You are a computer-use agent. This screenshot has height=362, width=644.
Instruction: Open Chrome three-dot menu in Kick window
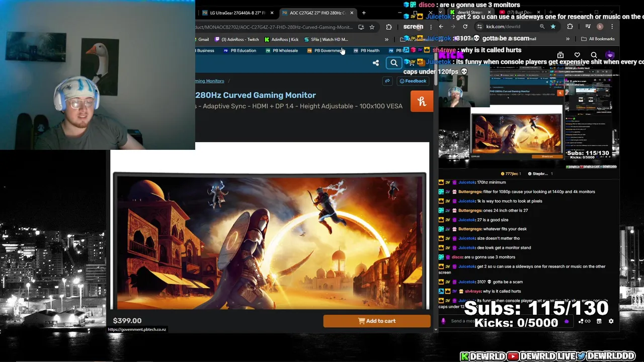point(612,27)
